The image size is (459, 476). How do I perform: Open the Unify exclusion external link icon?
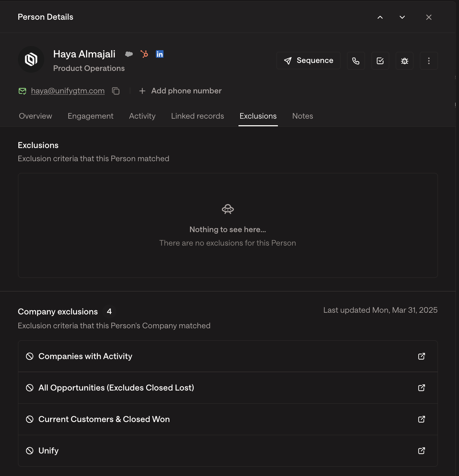point(422,451)
